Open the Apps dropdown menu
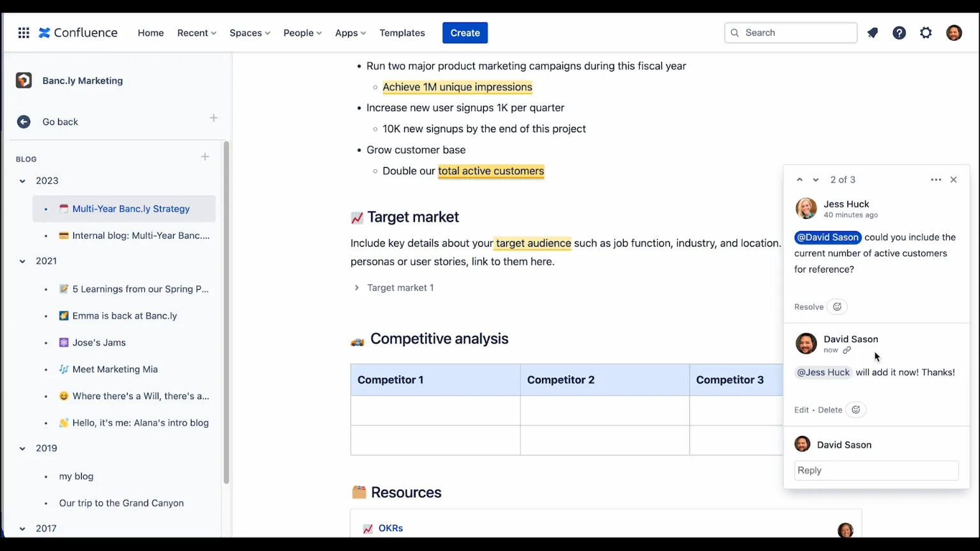This screenshot has height=551, width=980. (x=350, y=33)
